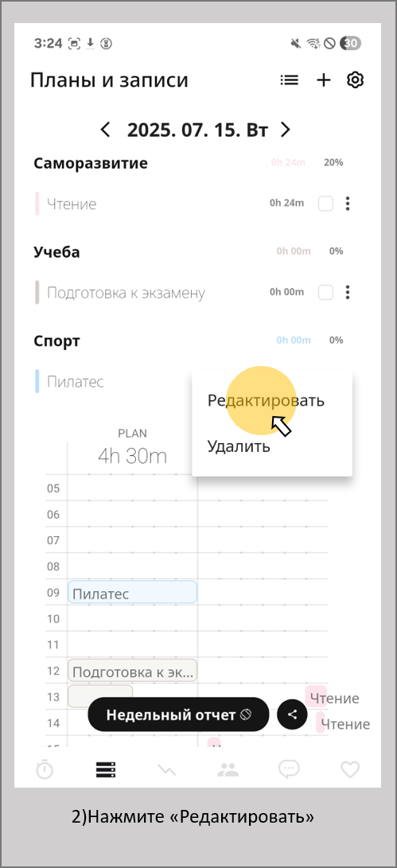The image size is (397, 868).
Task: Select the plans list tab icon
Action: pyautogui.click(x=106, y=769)
